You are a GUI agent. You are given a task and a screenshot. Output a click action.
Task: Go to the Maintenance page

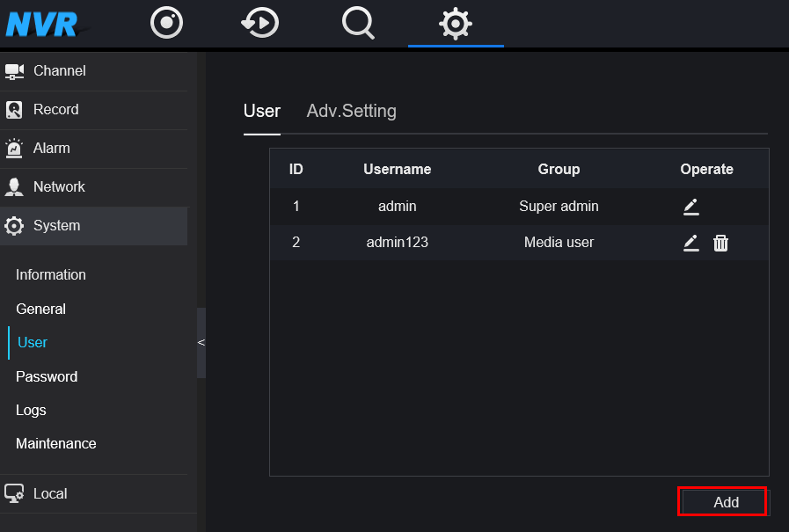point(56,444)
